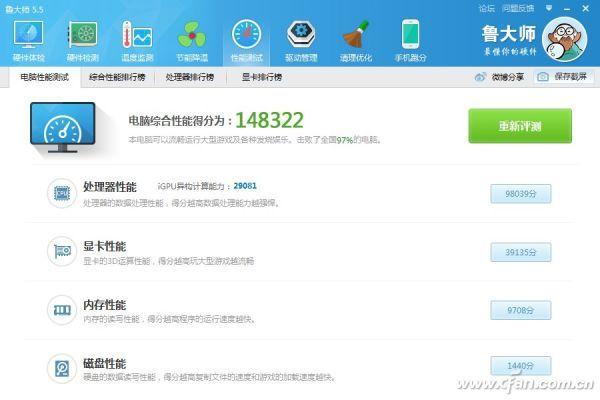This screenshot has height=400, width=600.
Task: Click the green 重新评测 button
Action: coord(520,126)
